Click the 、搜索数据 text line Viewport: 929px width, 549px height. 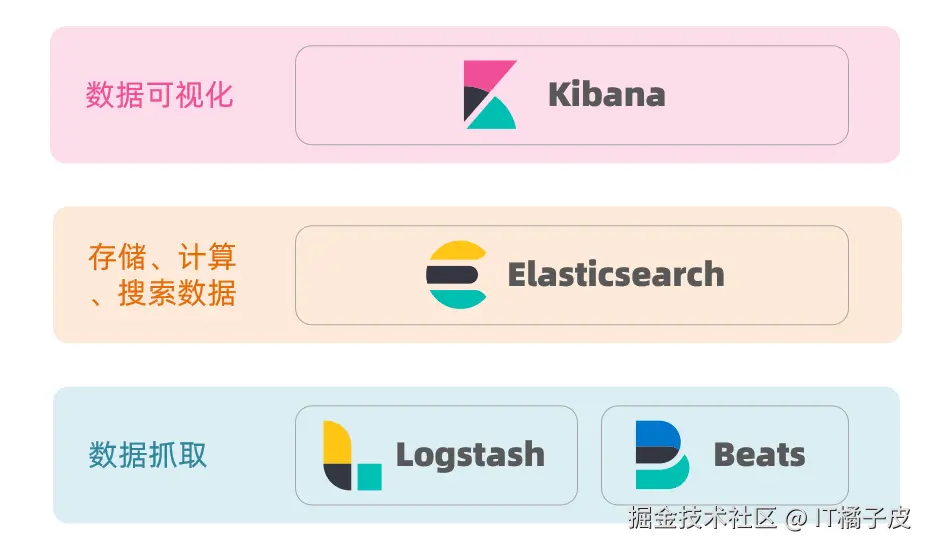162,293
